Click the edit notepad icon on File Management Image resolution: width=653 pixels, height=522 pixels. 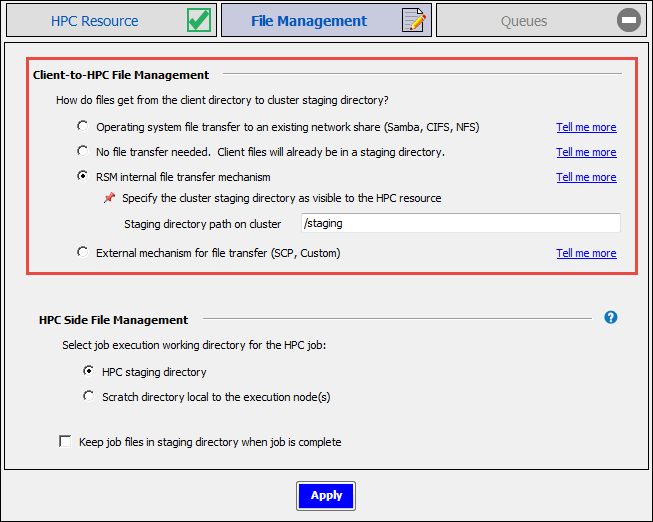(415, 20)
